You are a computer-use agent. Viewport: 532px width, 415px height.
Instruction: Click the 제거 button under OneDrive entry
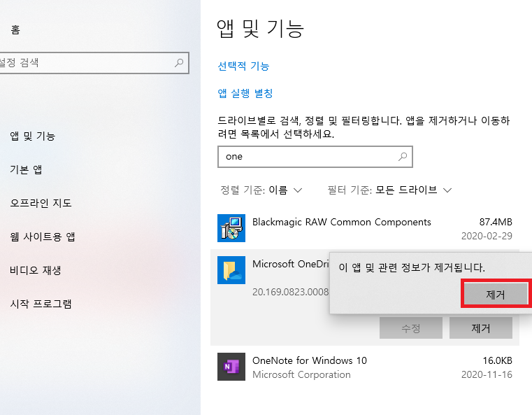pos(481,328)
